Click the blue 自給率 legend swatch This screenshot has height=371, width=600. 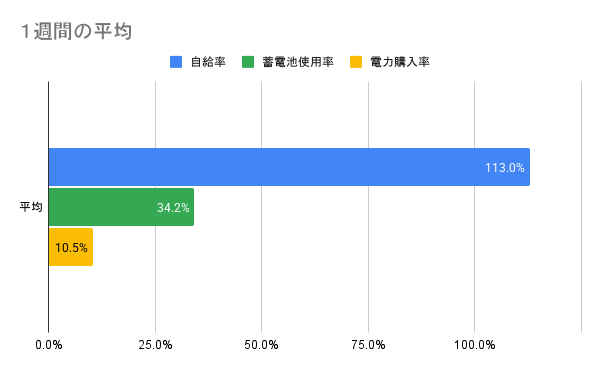click(x=176, y=62)
